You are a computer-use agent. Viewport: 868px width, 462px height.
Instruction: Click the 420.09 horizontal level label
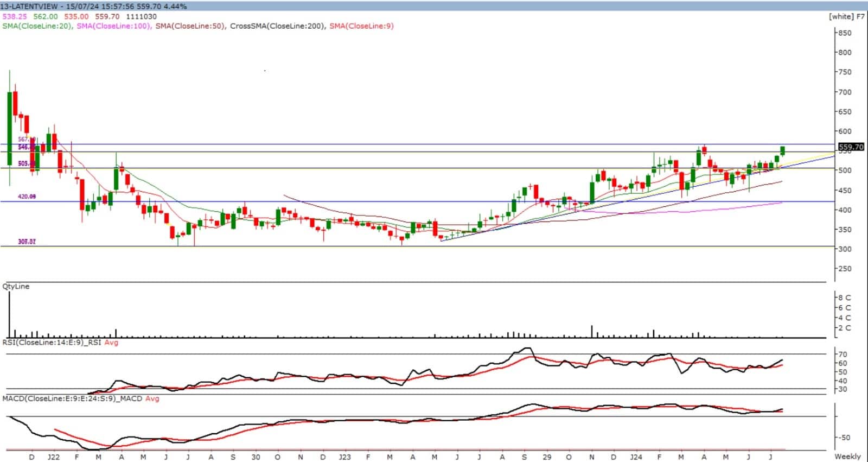point(27,197)
